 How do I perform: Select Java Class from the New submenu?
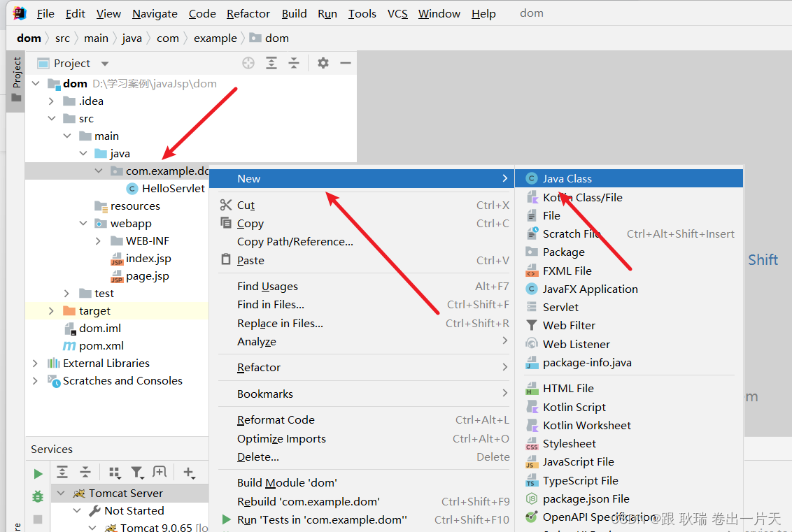coord(567,178)
